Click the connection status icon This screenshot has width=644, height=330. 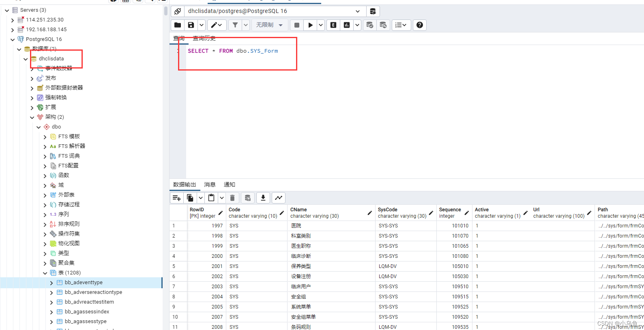point(178,11)
